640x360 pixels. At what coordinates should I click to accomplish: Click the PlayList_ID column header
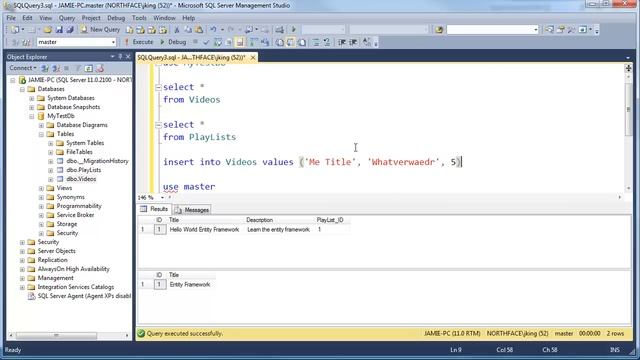click(330, 220)
